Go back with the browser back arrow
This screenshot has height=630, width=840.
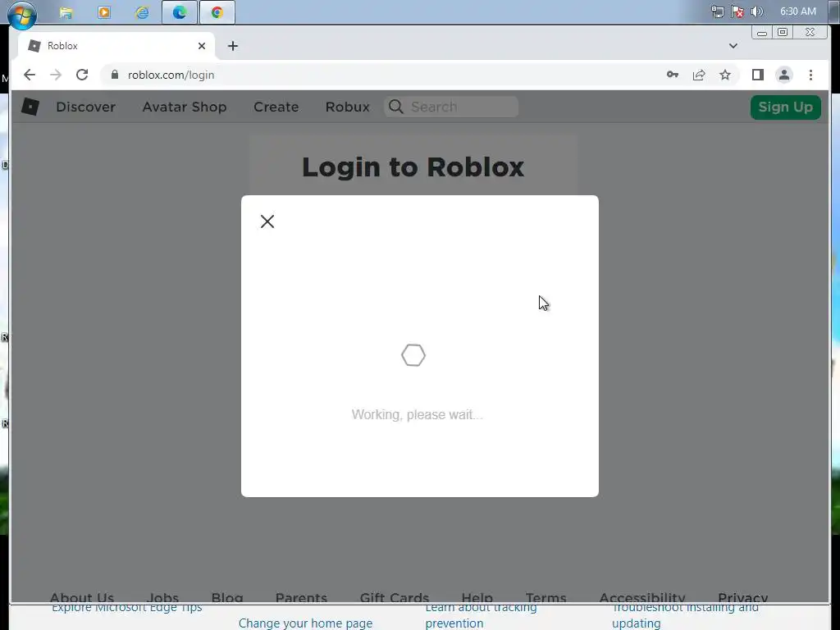pyautogui.click(x=30, y=75)
